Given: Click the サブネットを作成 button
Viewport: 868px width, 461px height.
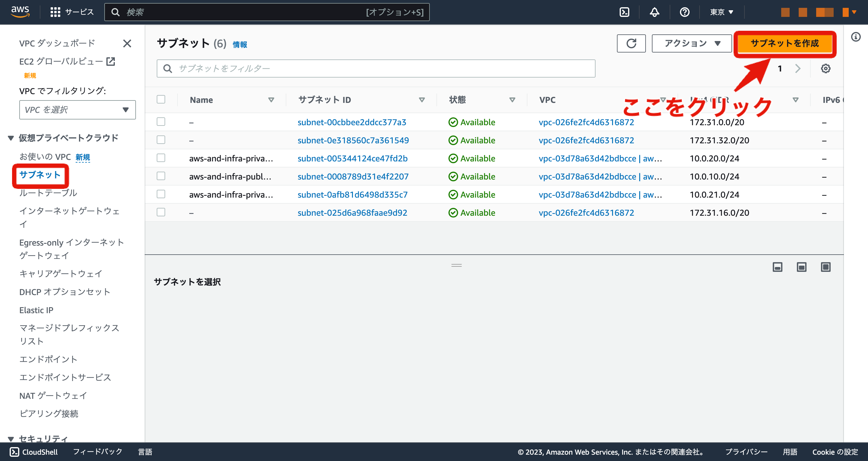Looking at the screenshot, I should pos(785,43).
